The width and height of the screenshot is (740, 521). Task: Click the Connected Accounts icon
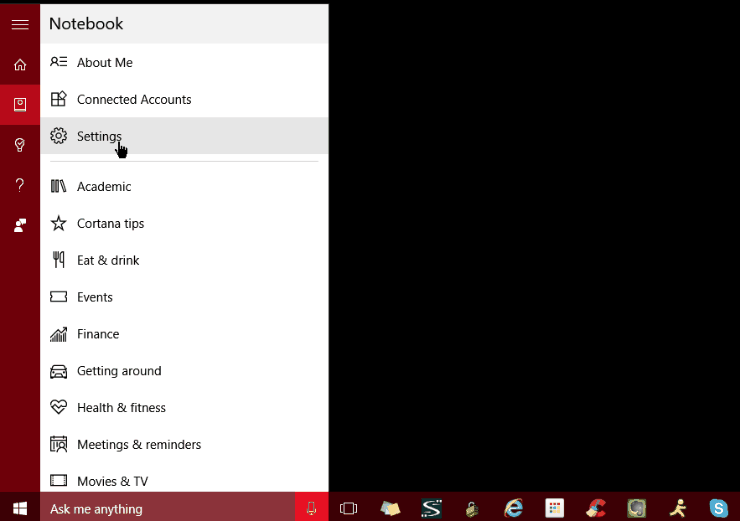[x=59, y=99]
